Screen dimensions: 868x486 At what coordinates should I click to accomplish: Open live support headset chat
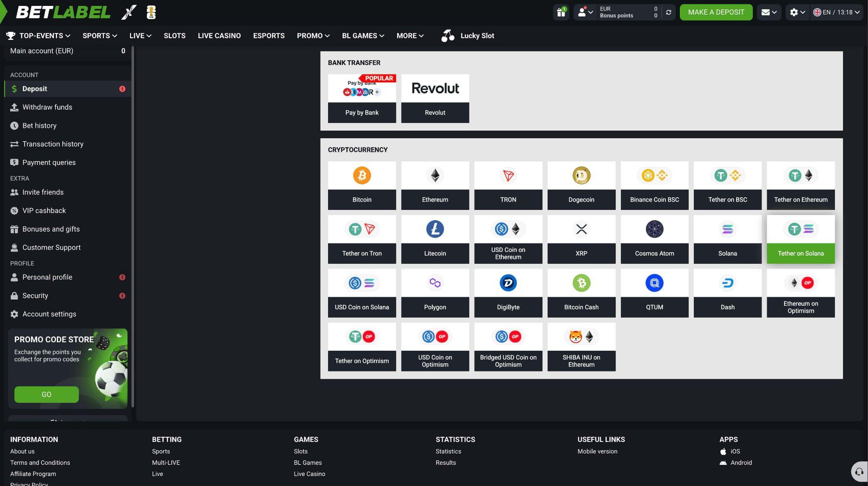[x=859, y=472]
